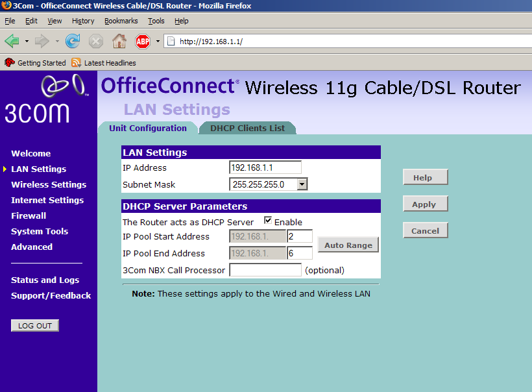This screenshot has width=532, height=392.
Task: Click the IP Address input field
Action: pyautogui.click(x=265, y=167)
